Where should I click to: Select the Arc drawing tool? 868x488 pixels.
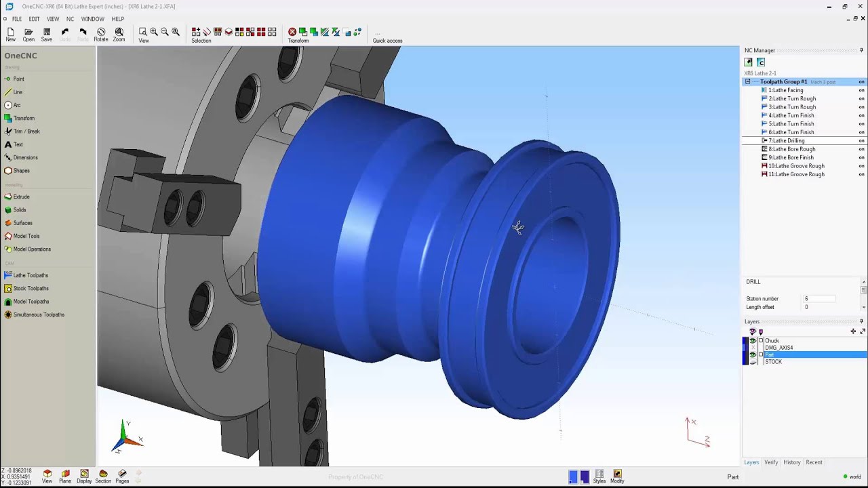coord(12,105)
